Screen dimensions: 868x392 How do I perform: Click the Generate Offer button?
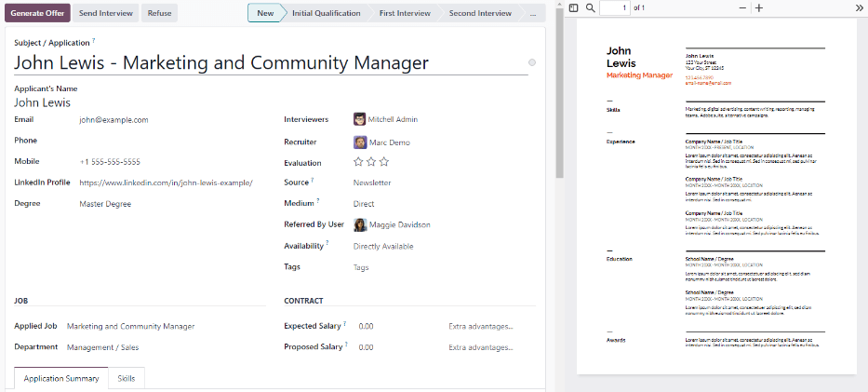pyautogui.click(x=37, y=13)
